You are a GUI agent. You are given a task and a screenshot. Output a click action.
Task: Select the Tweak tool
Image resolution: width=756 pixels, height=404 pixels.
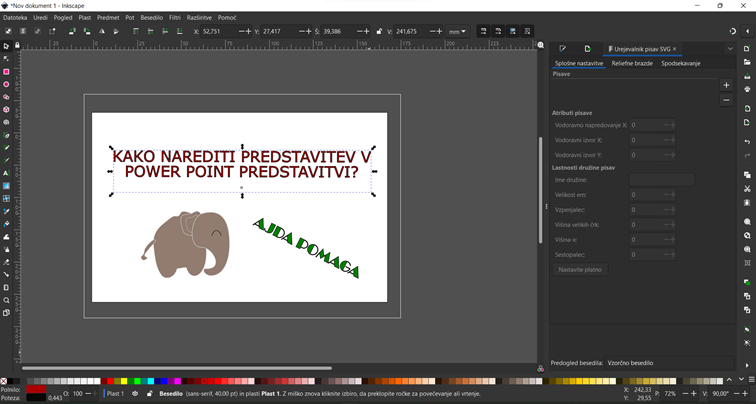click(x=6, y=237)
